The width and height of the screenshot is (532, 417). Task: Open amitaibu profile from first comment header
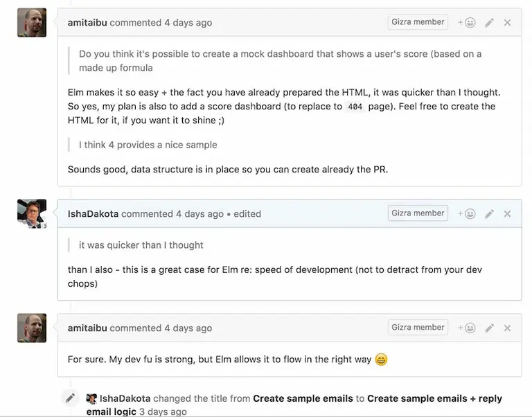click(87, 23)
